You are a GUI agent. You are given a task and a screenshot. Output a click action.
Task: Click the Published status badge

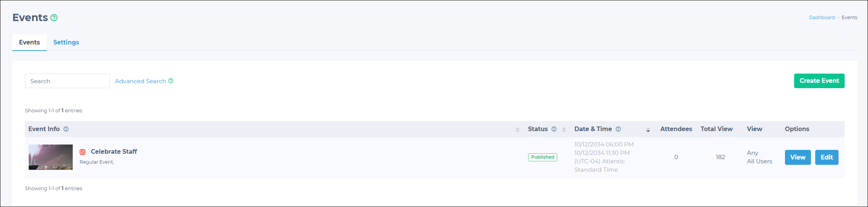click(x=543, y=157)
